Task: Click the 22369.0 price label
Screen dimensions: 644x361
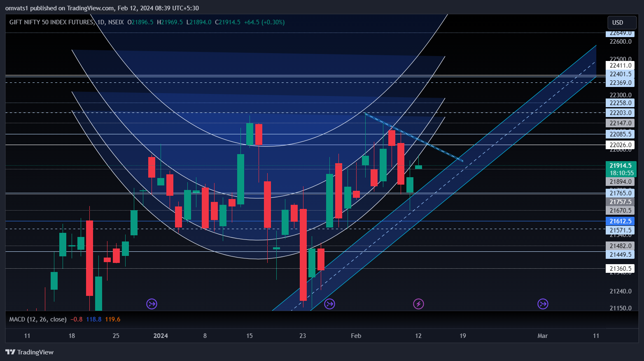Action: (620, 83)
